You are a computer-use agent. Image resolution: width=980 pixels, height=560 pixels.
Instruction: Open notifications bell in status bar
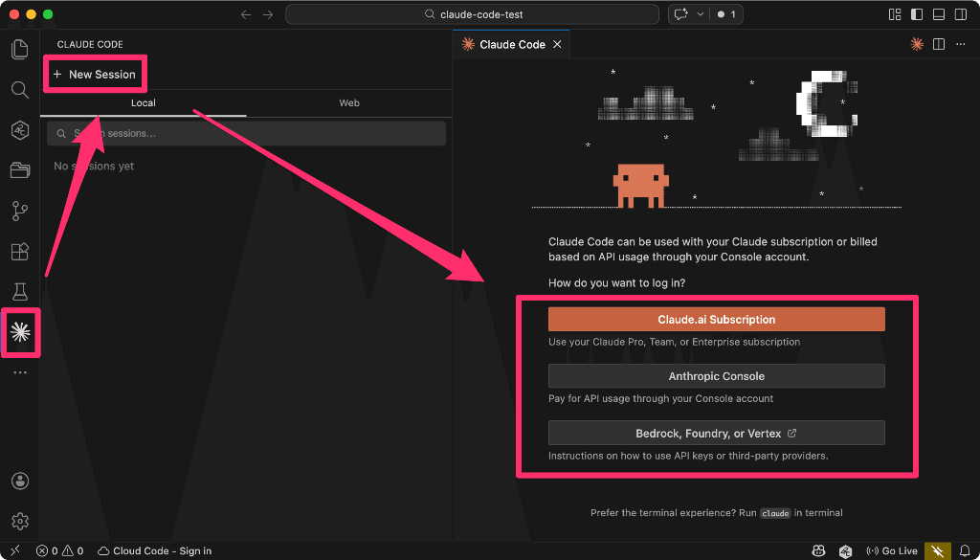click(x=965, y=550)
